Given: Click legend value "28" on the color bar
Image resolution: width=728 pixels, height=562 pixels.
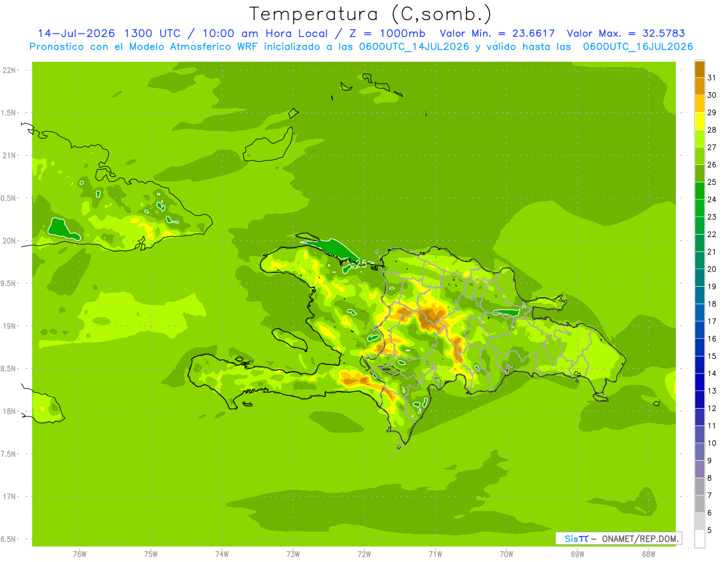Looking at the screenshot, I should click(712, 130).
